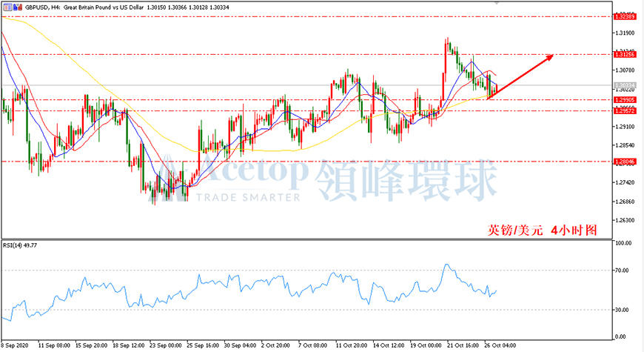The width and height of the screenshot is (644, 352).
Task: Click the red 英镑/美元 4小时图 caption
Action: [x=542, y=230]
